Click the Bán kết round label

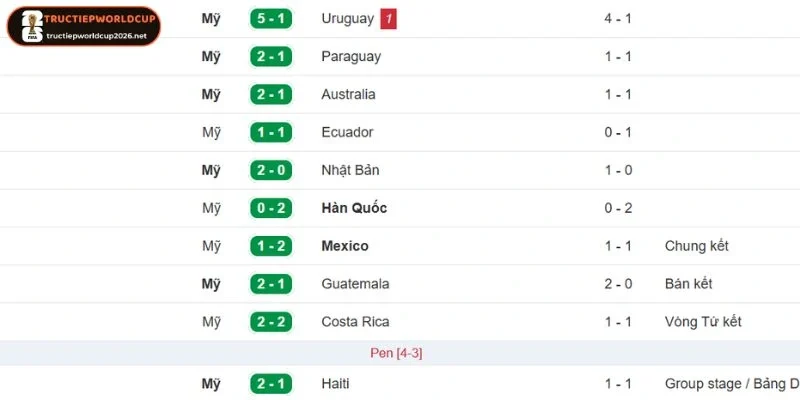pyautogui.click(x=689, y=284)
